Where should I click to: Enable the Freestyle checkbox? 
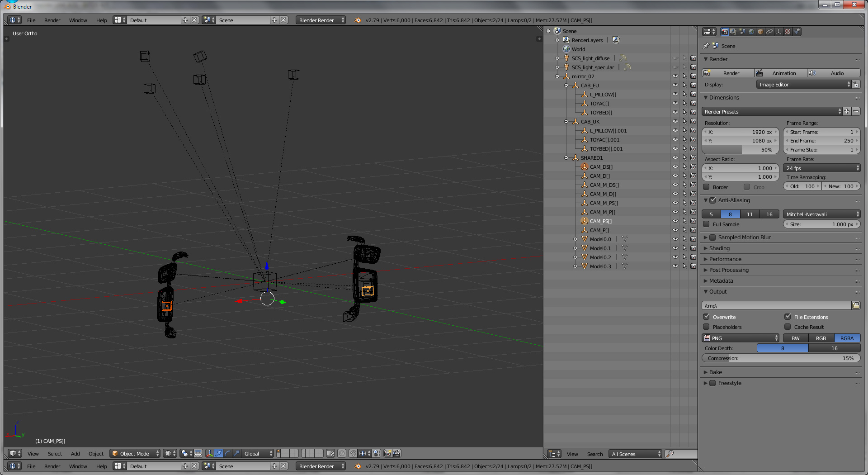tap(713, 383)
